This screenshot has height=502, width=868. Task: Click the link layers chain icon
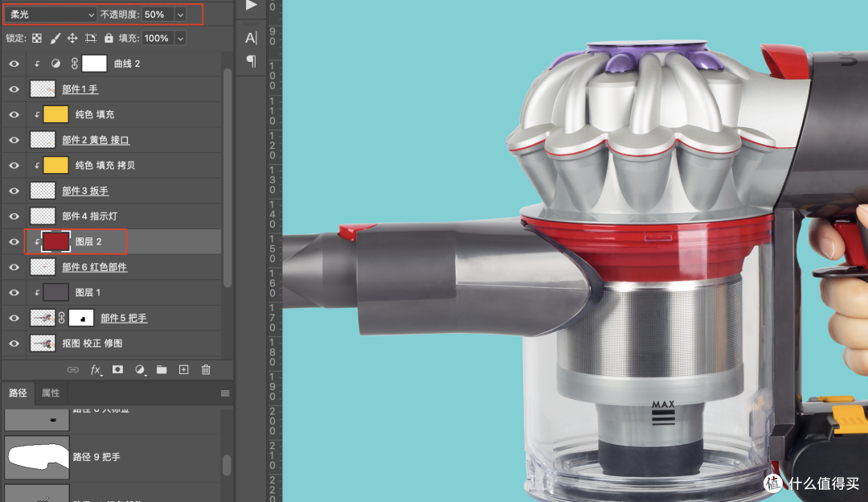[x=73, y=369]
